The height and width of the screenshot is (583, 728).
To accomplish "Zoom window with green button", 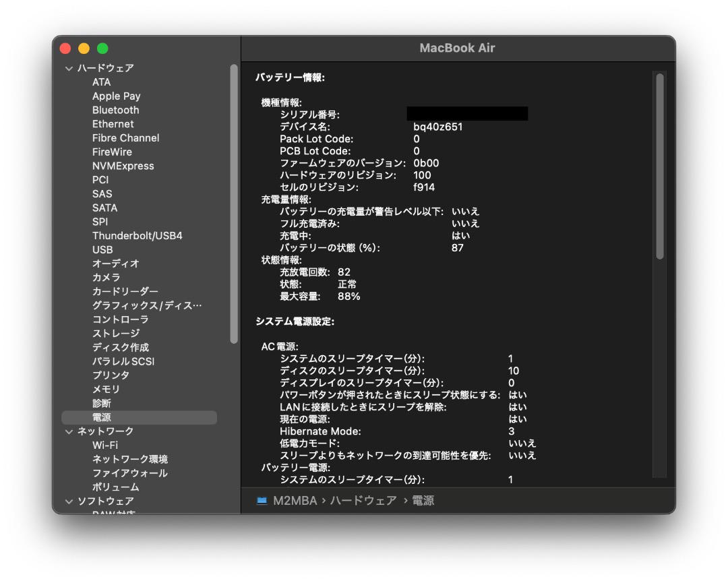I will point(102,49).
